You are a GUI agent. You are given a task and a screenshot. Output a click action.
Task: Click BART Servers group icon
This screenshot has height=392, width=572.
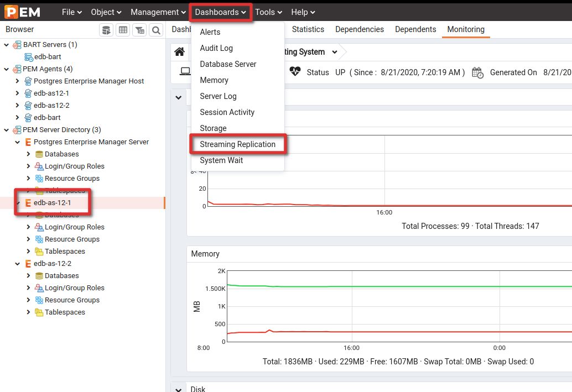17,45
